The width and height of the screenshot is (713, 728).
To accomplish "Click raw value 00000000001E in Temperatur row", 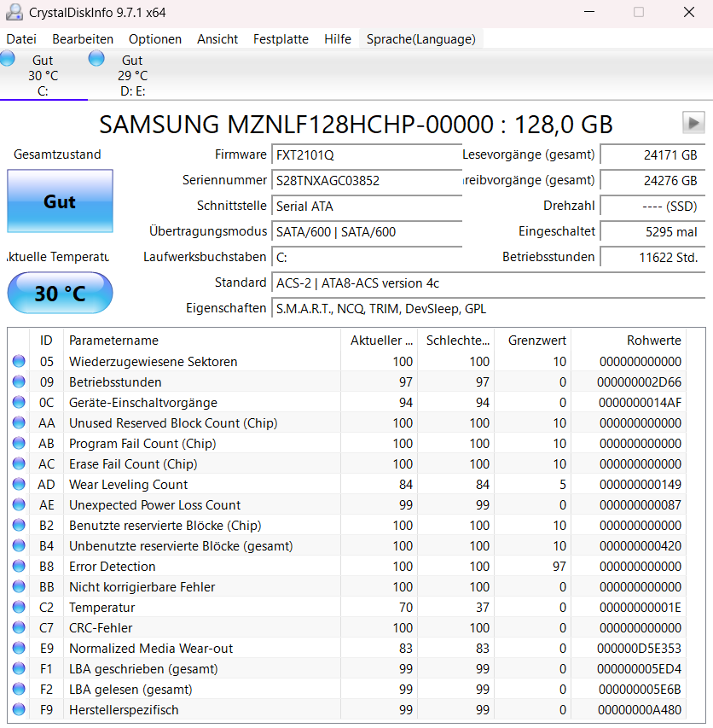I will (x=641, y=608).
